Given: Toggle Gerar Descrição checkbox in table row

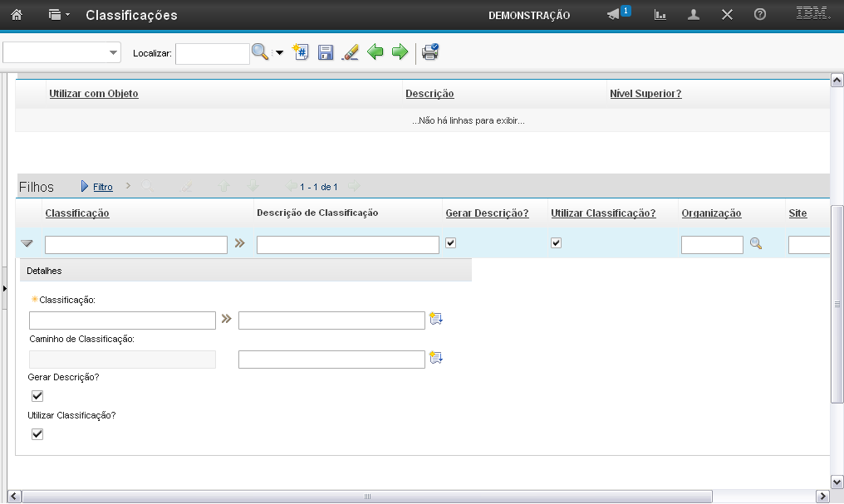Looking at the screenshot, I should pos(450,243).
